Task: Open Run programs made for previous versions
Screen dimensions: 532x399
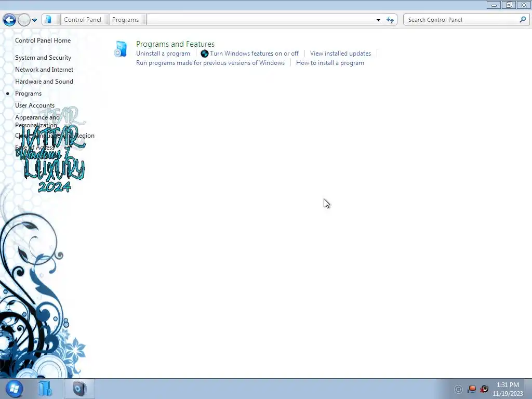Action: pos(210,63)
